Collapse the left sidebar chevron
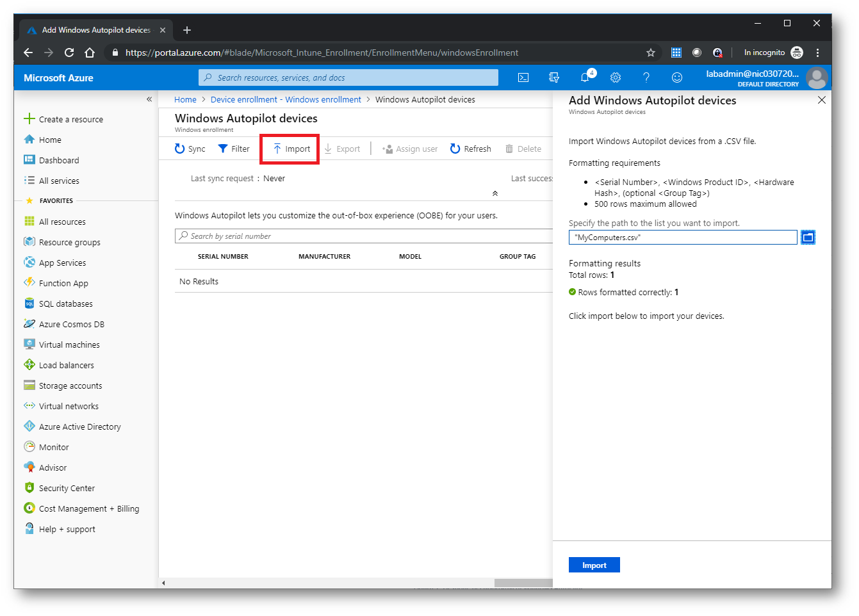859x616 pixels. click(x=149, y=99)
